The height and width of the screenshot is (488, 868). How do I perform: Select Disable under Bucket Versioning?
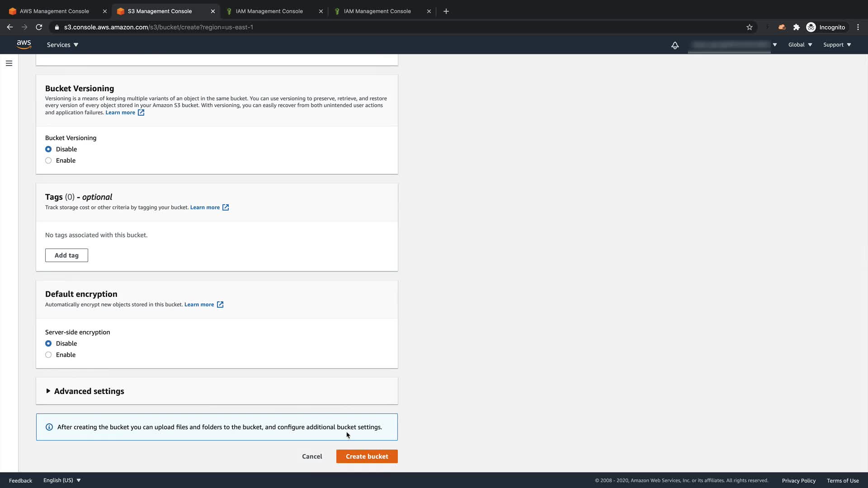[48, 149]
